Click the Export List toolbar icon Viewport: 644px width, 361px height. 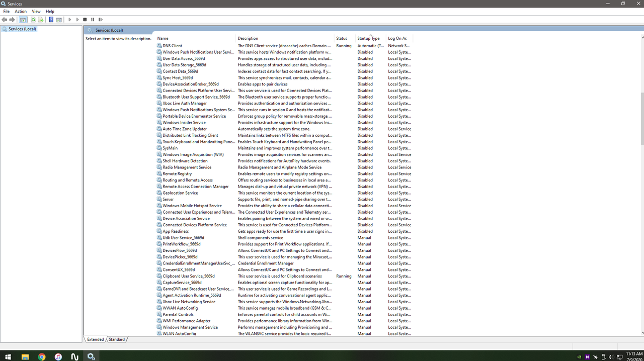coord(41,20)
